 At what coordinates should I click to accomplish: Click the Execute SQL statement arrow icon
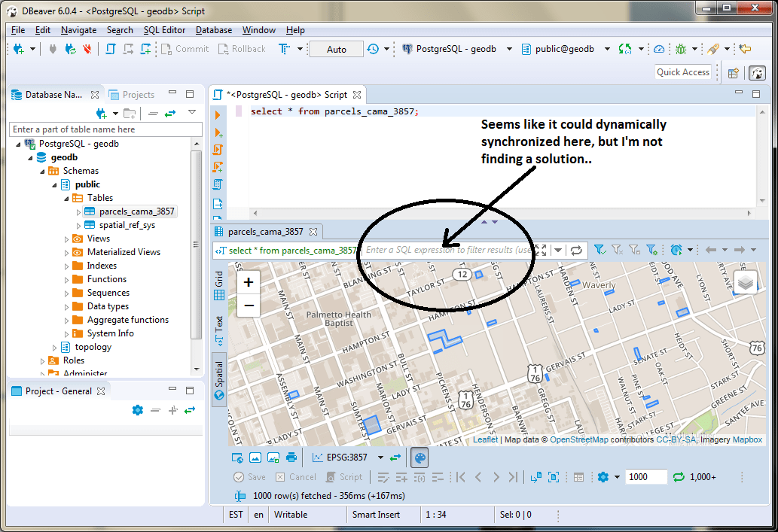pos(218,115)
